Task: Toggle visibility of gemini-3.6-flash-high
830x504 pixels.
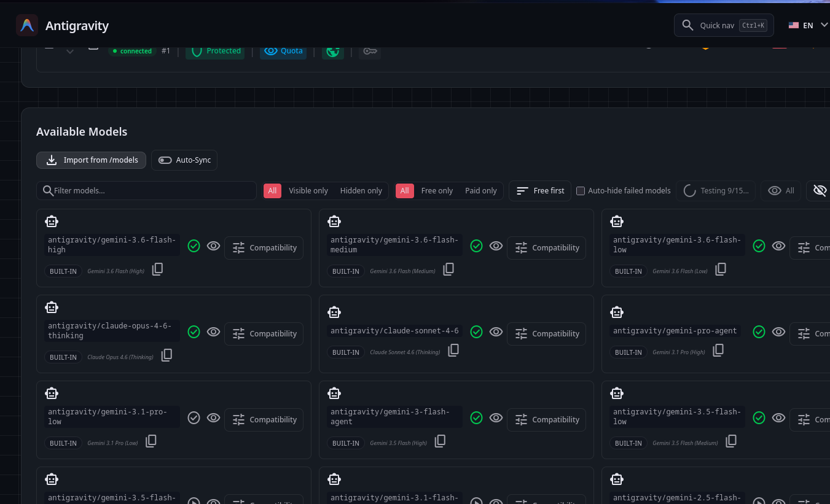Action: click(213, 246)
